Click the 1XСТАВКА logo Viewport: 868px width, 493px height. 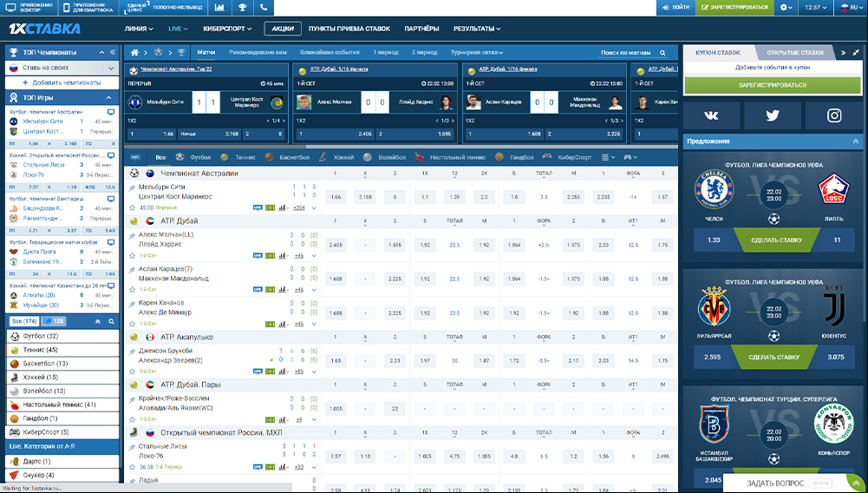click(45, 29)
